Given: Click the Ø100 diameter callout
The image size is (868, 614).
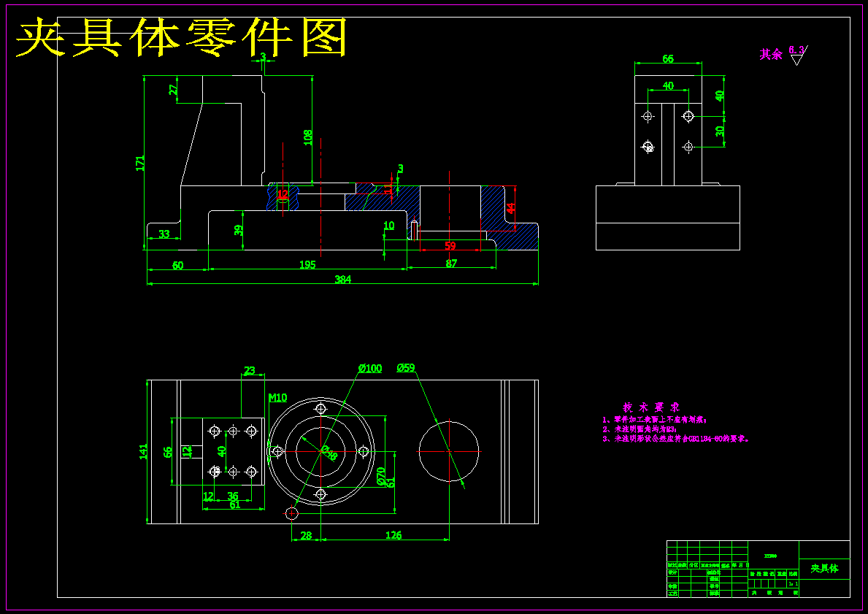Looking at the screenshot, I should [x=370, y=368].
